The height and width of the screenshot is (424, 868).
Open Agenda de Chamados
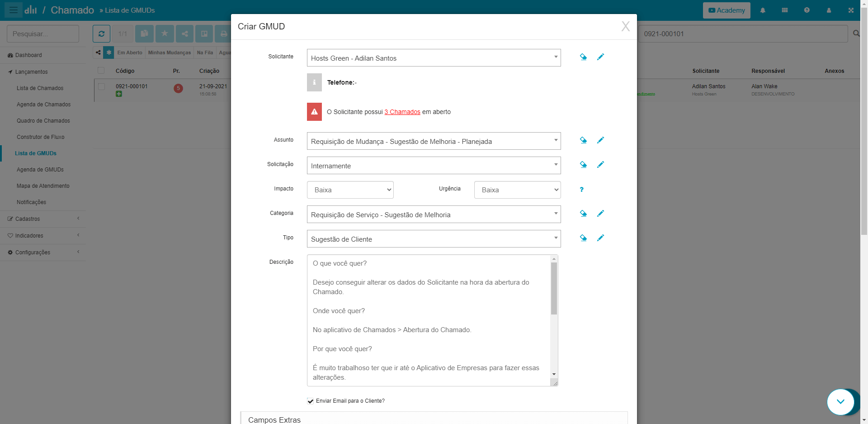click(x=43, y=105)
